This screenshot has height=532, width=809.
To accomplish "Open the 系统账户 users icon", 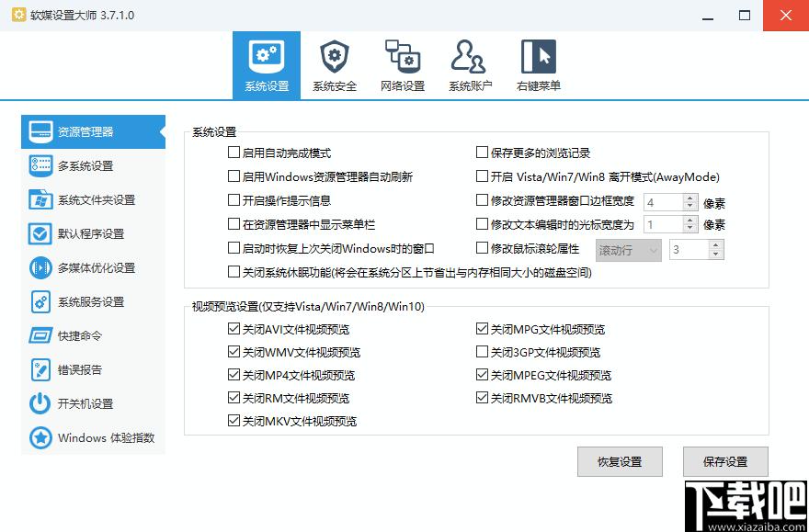I will 469,56.
